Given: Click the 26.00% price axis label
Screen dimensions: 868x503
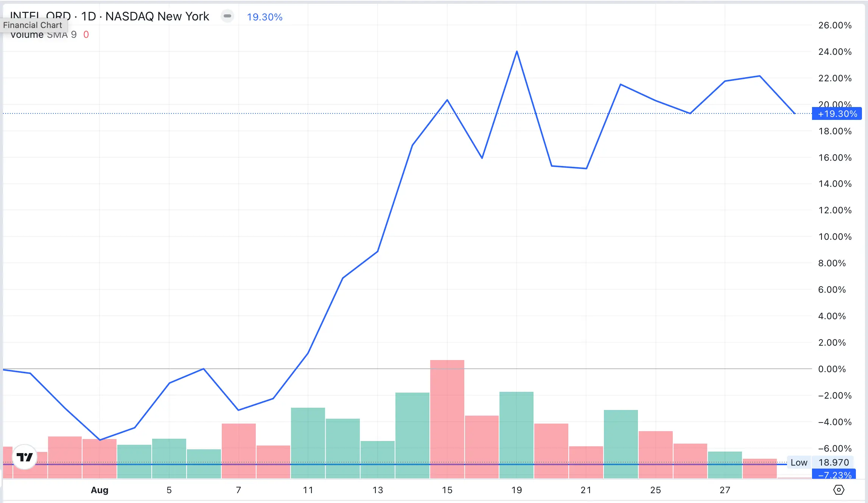Looking at the screenshot, I should 835,25.
